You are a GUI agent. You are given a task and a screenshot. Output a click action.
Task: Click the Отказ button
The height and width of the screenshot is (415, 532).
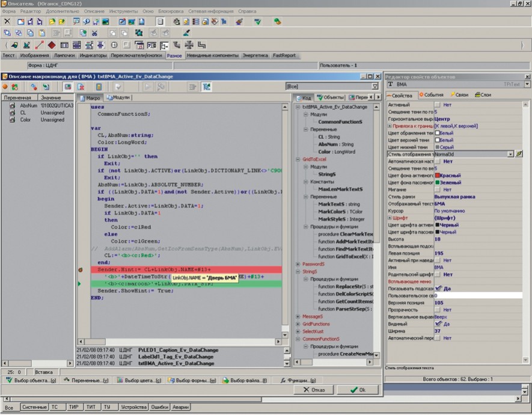314,390
